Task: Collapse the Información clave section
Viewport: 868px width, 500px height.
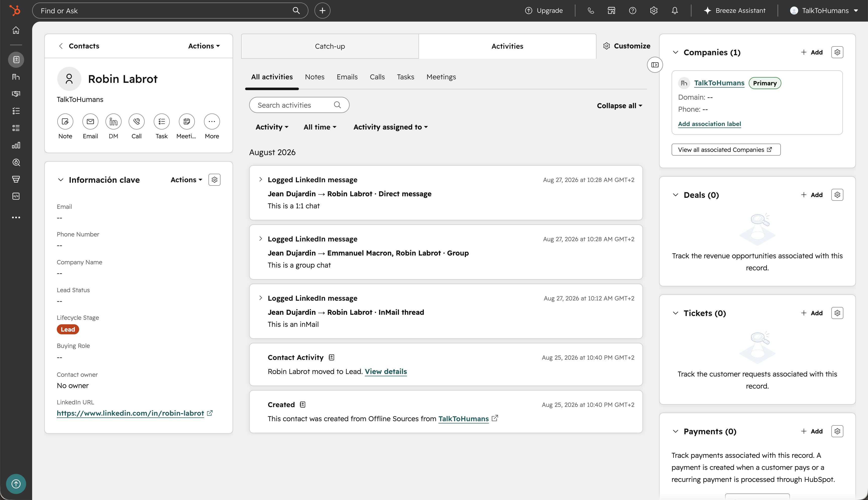Action: [61, 180]
